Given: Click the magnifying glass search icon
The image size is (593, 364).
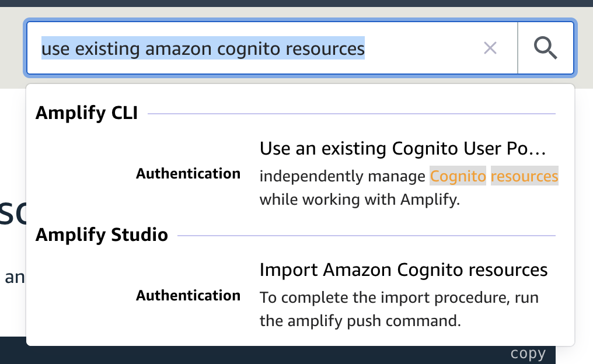Looking at the screenshot, I should click(546, 48).
